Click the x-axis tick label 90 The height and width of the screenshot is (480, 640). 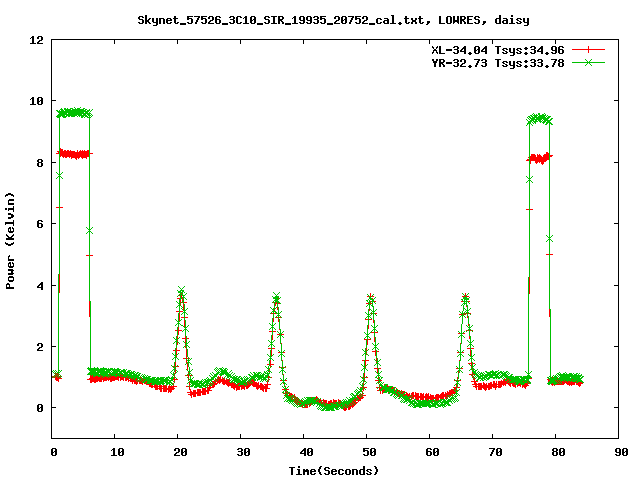[x=621, y=452]
